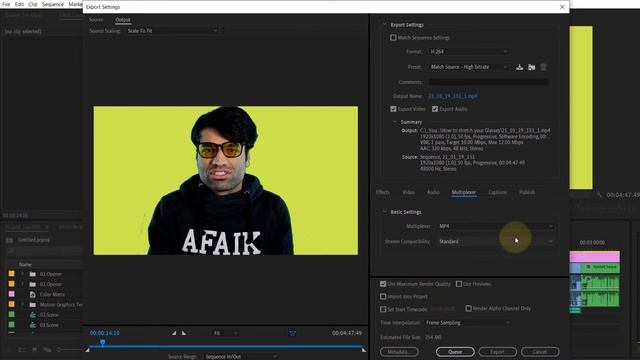This screenshot has height=360, width=640.
Task: Click the Comments input field
Action: point(488,82)
